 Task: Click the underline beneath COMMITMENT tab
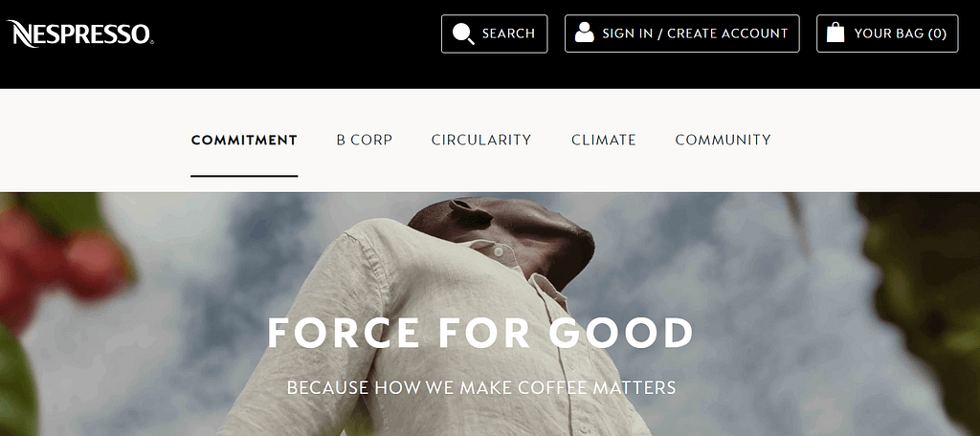244,176
